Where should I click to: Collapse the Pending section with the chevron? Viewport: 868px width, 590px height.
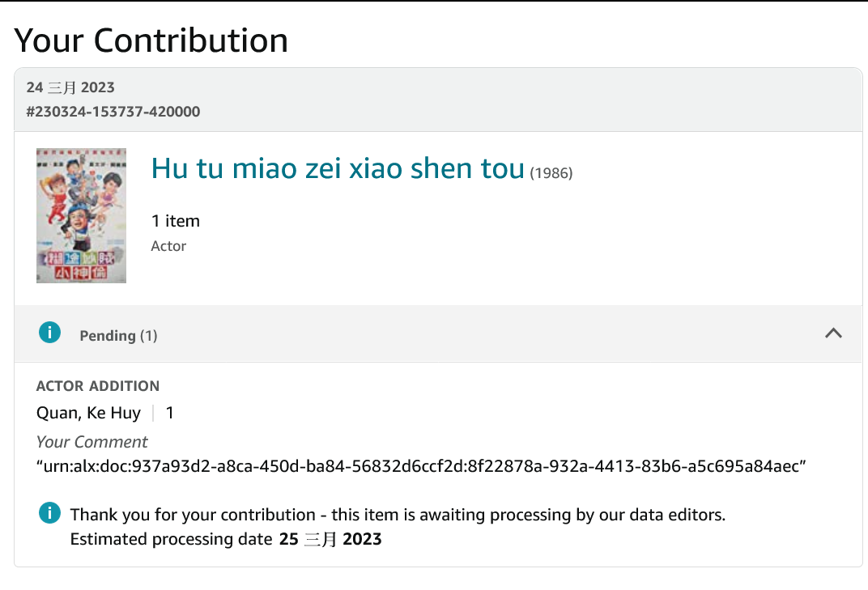tap(833, 333)
